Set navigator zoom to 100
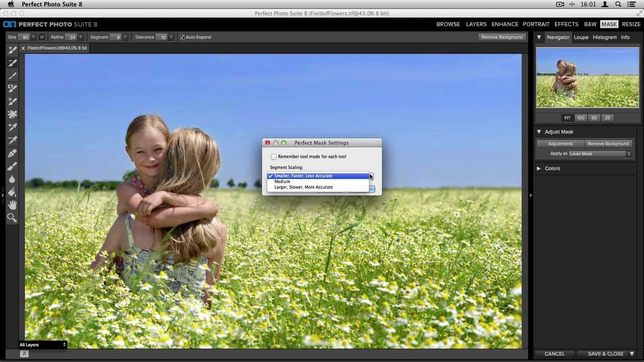644x362 pixels. coord(581,118)
